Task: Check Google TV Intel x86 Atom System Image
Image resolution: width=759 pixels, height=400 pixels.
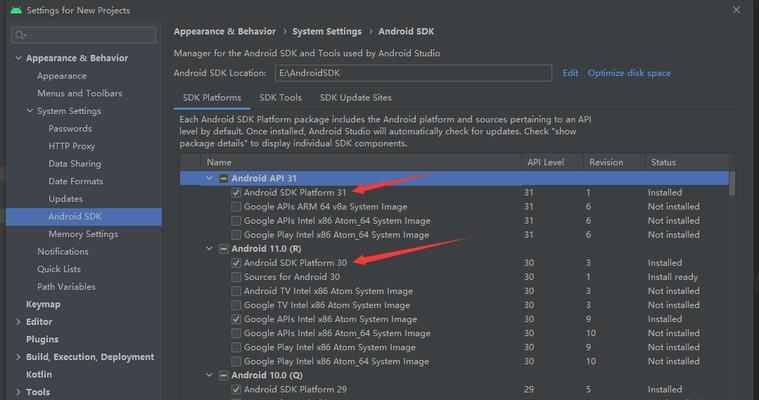Action: click(236, 305)
